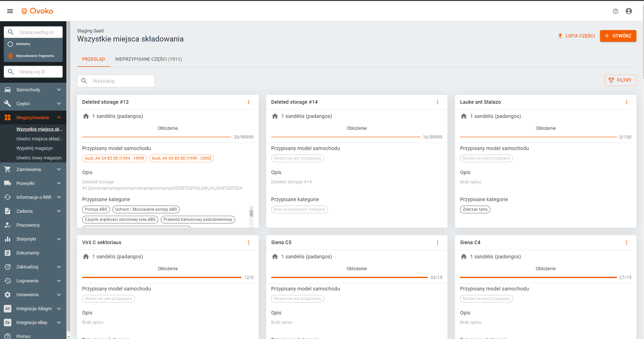Expand the Zadania menu chevron
The image size is (644, 339).
tap(59, 211)
